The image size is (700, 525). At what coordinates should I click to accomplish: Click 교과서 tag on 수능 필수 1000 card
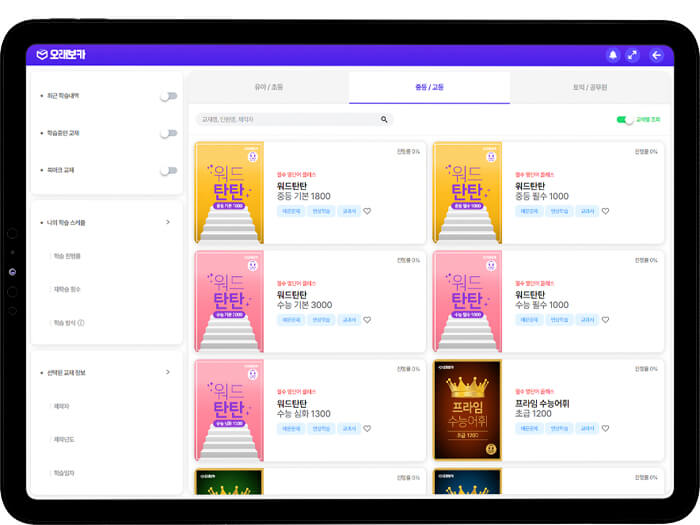pos(588,320)
